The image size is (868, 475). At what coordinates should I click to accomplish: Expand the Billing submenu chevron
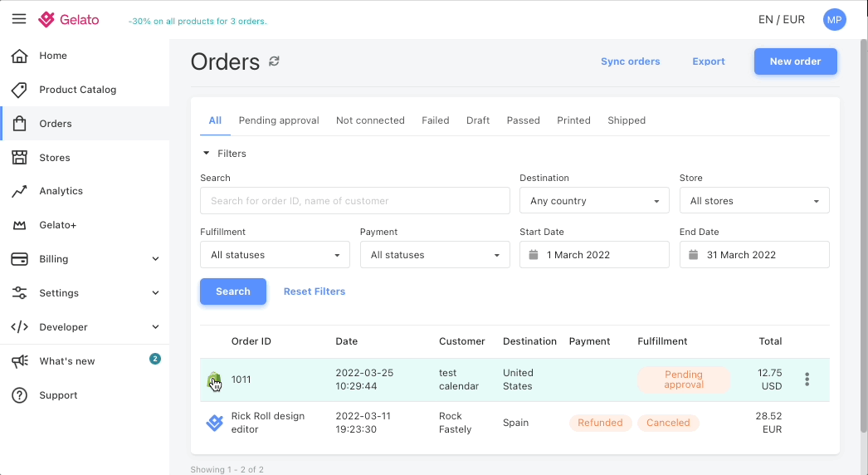tap(155, 259)
